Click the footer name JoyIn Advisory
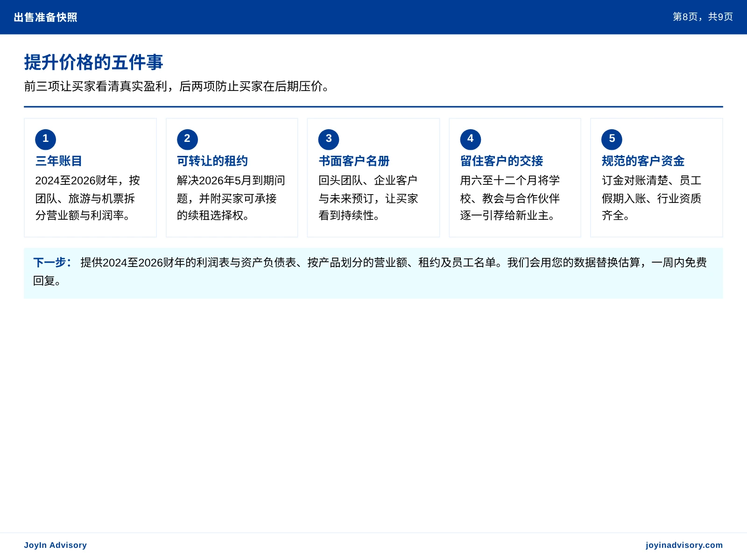 click(55, 545)
